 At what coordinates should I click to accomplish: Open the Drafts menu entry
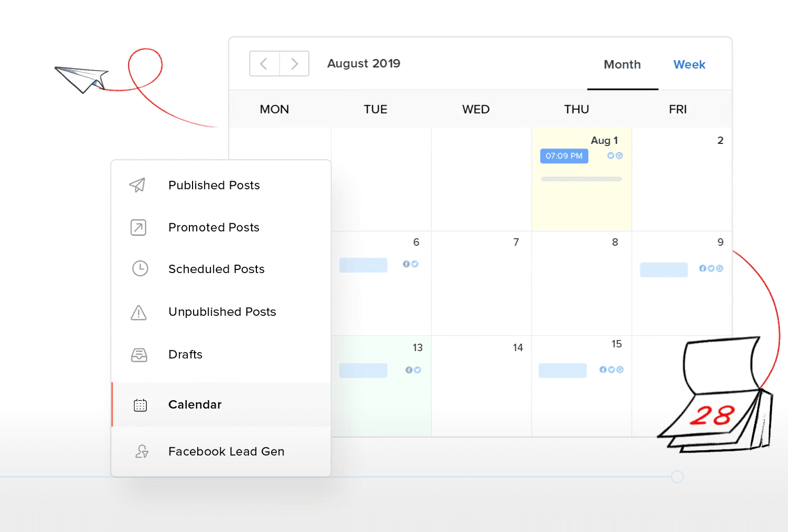[x=185, y=355]
